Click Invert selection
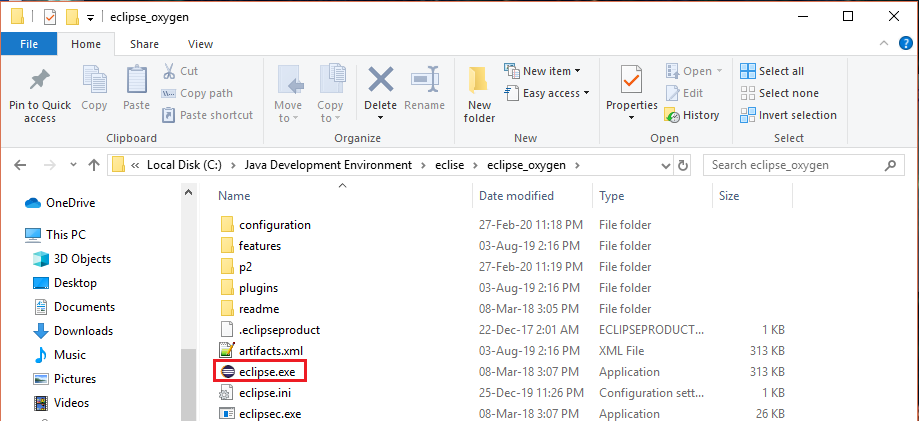 click(x=788, y=115)
